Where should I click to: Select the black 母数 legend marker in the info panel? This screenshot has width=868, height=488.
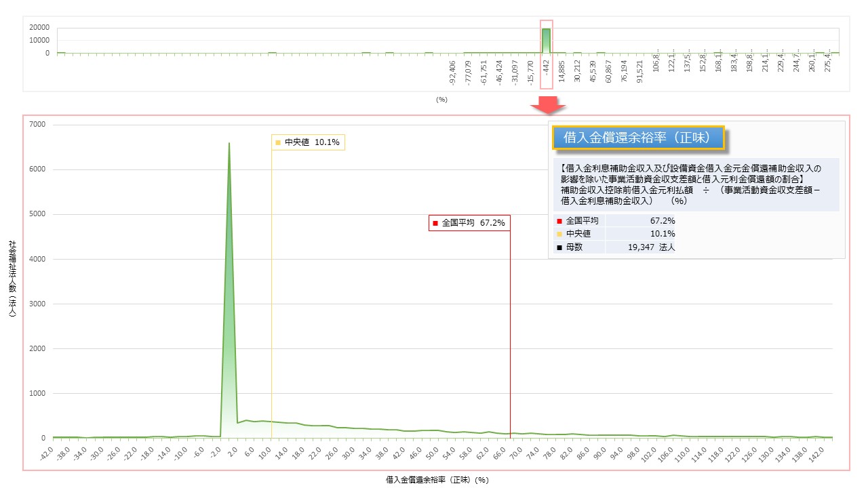click(559, 247)
